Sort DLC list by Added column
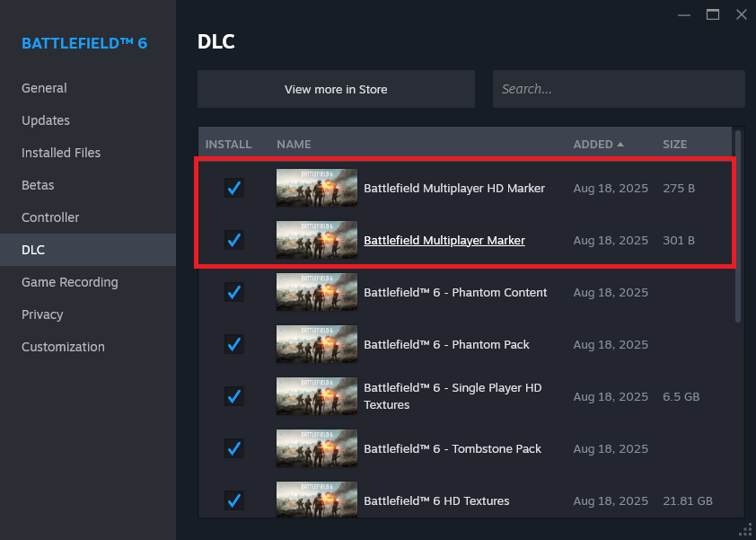The height and width of the screenshot is (540, 756). [598, 145]
